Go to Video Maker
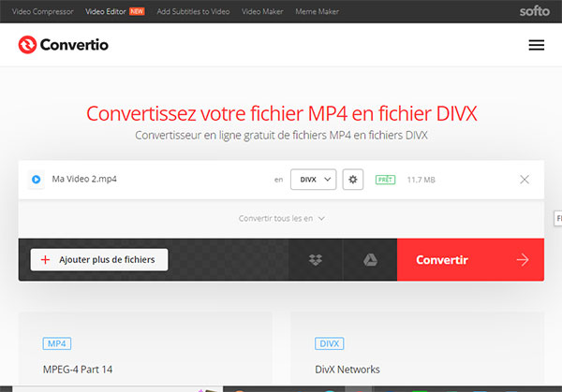This screenshot has width=562, height=392. (x=262, y=11)
